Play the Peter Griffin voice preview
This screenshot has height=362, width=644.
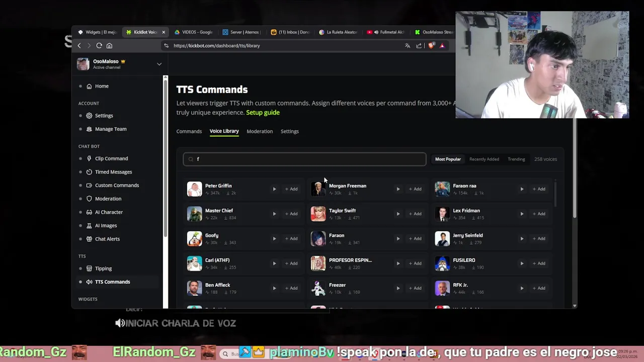[x=274, y=189]
